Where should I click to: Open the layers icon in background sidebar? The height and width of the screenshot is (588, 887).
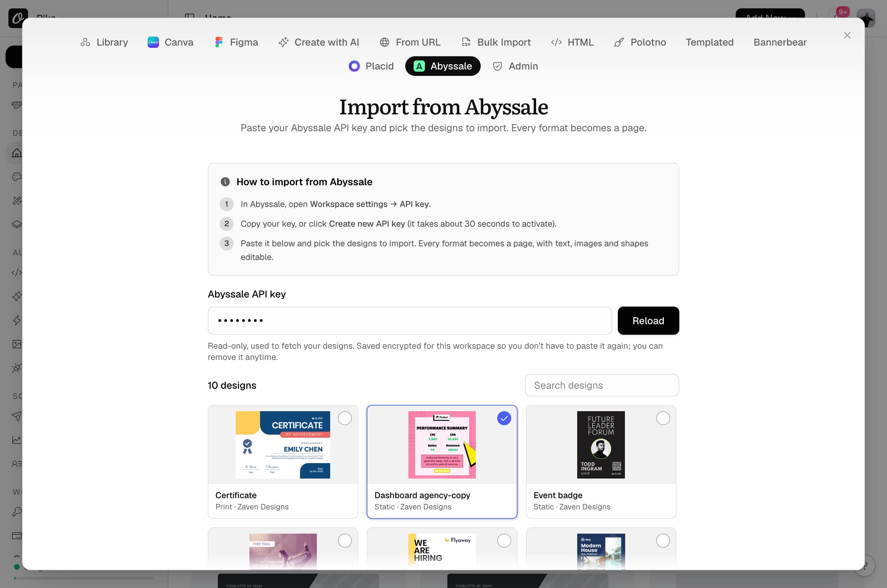pos(16,225)
